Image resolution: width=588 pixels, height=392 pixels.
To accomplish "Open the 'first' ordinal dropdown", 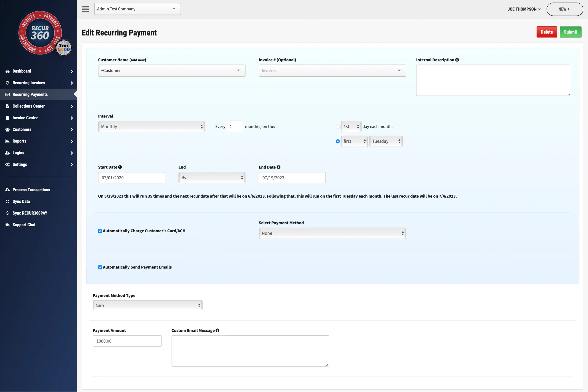I will point(354,141).
